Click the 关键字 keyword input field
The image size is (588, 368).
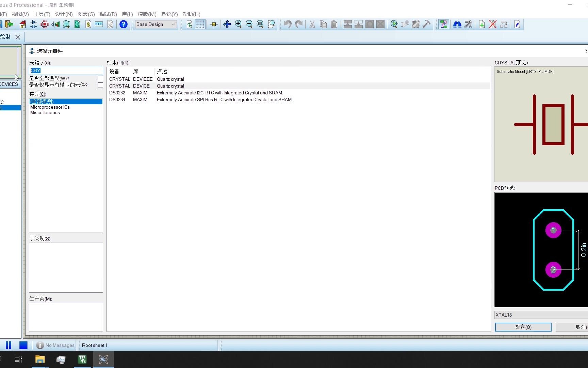(x=66, y=71)
